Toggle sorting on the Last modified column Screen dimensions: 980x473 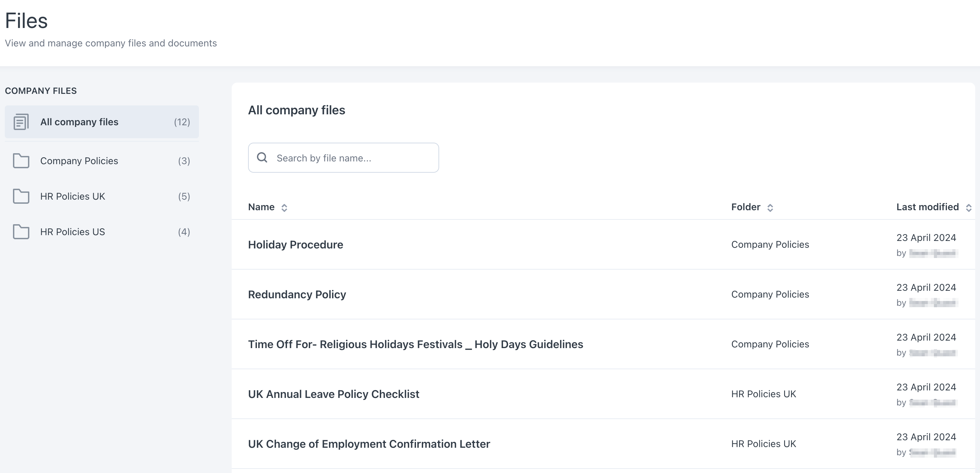968,207
